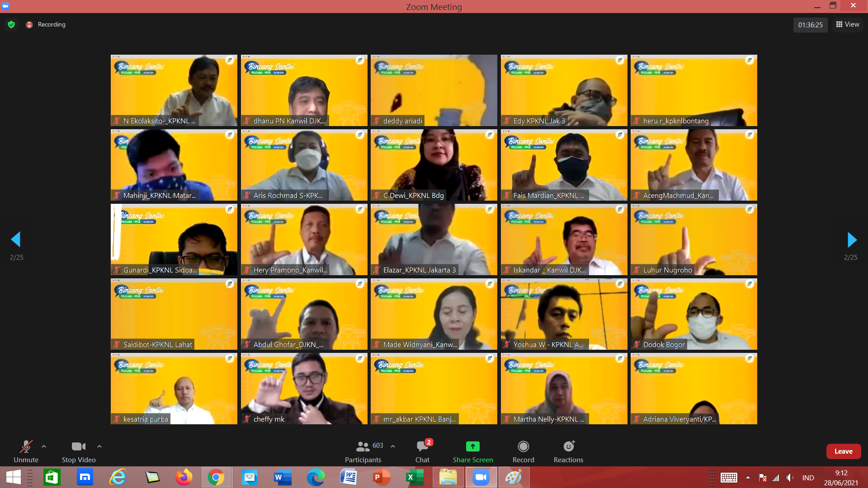Expand audio options arrow beside Unmute
The image size is (868, 488).
(x=44, y=446)
